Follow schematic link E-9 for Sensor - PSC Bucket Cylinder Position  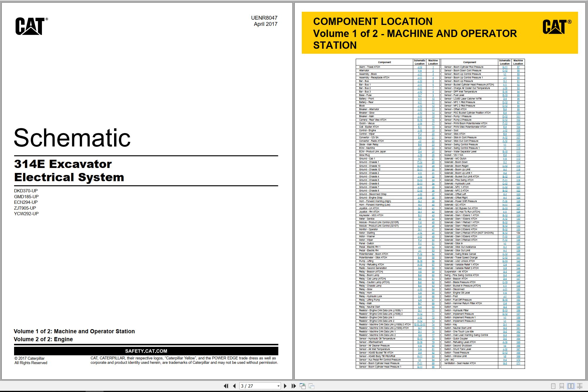point(505,113)
